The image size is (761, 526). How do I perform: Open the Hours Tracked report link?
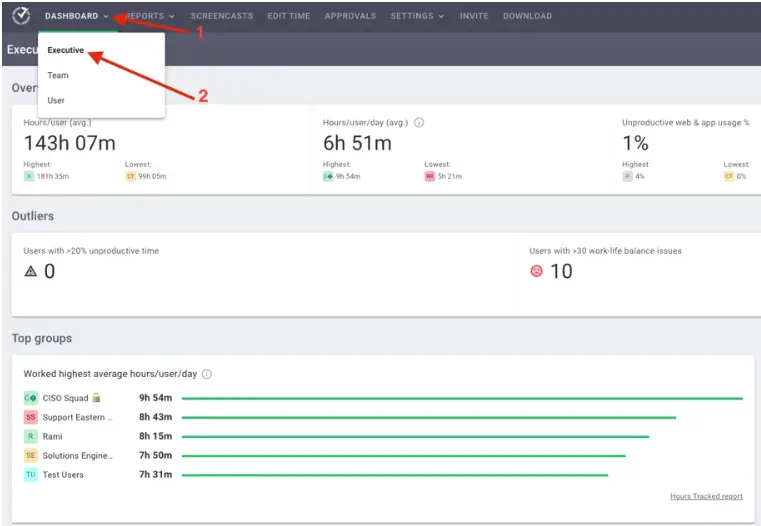(x=706, y=496)
